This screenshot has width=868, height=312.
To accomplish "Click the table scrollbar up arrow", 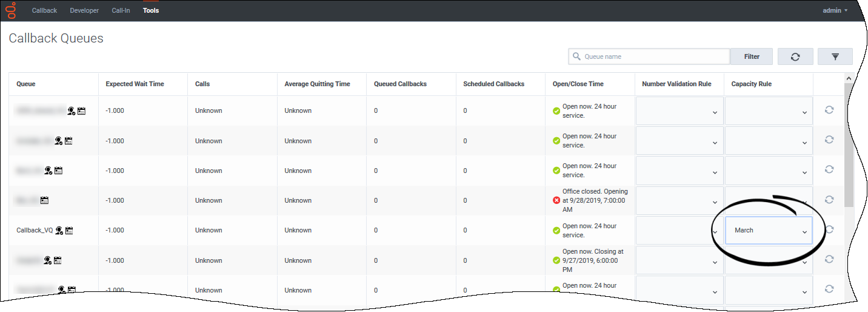I will tap(849, 78).
